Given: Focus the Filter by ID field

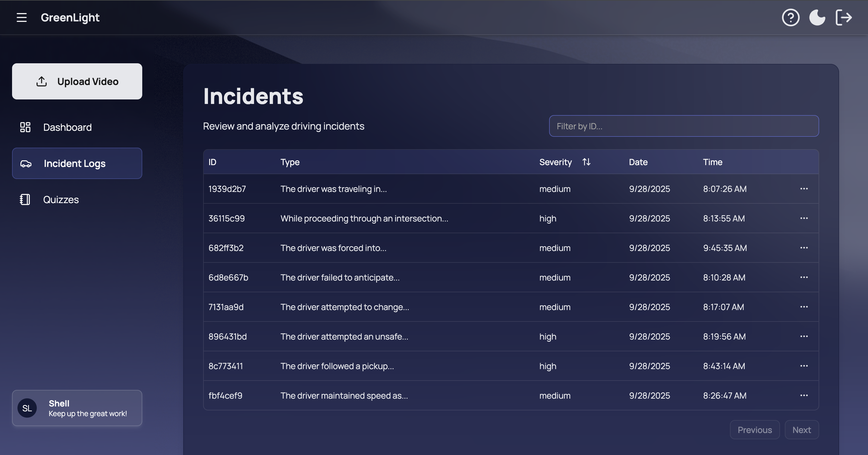Looking at the screenshot, I should (684, 126).
